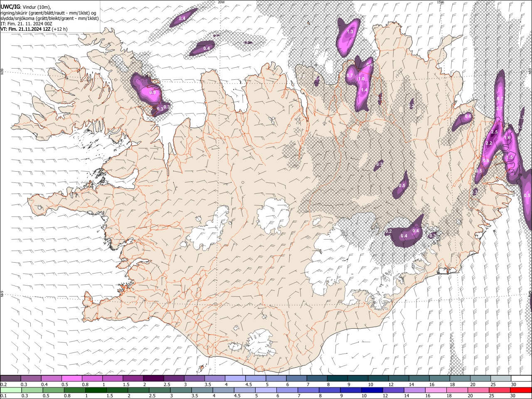Click the '2.5' precipitation value in the east
This screenshot has height=399, width=532.
tap(494, 132)
